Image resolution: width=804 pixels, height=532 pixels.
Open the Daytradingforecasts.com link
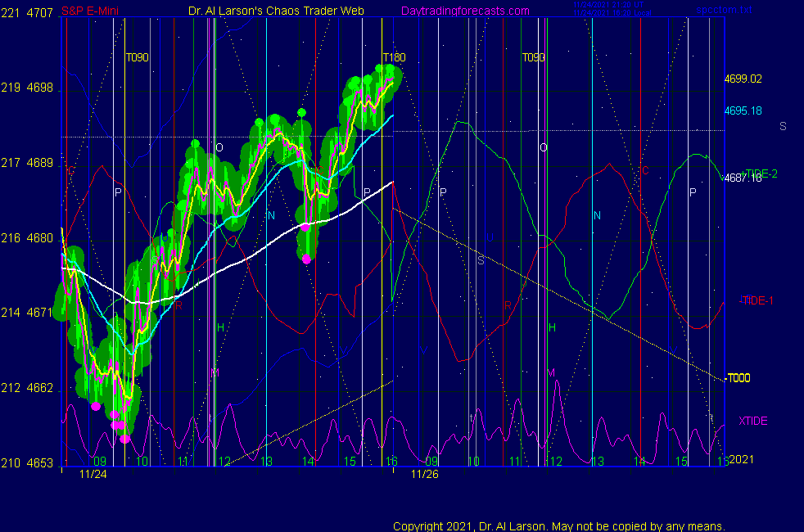click(x=464, y=11)
